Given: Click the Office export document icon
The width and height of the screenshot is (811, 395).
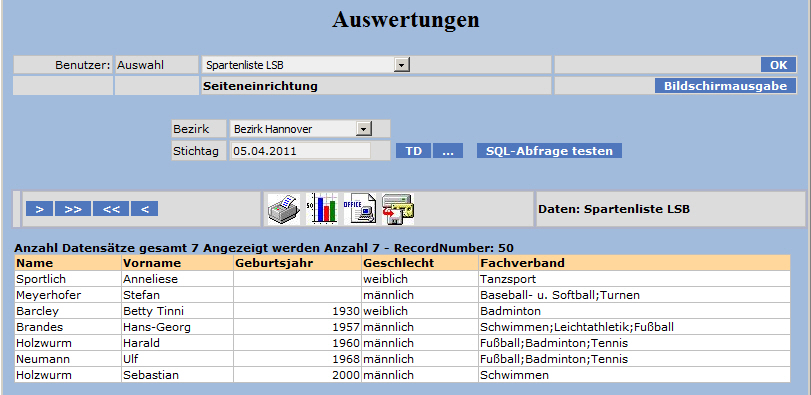Looking at the screenshot, I should tap(360, 209).
